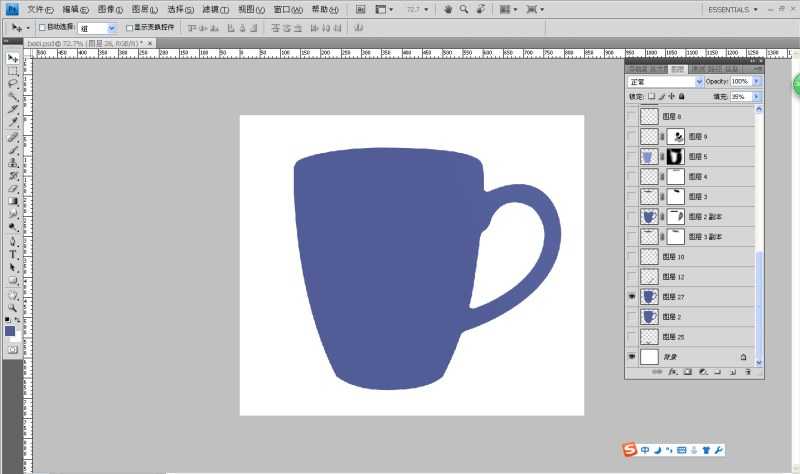Select the Hand tool in the top bar
Image resolution: width=800 pixels, height=474 pixels.
[448, 9]
